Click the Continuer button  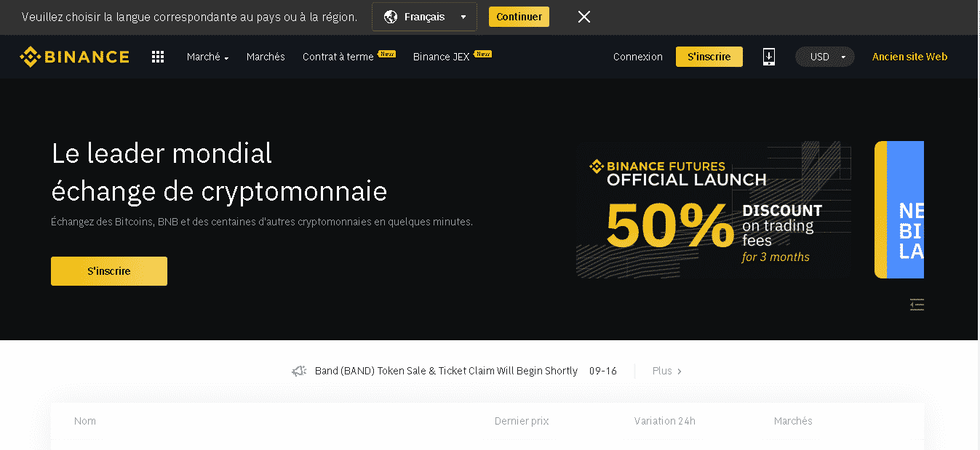(519, 17)
